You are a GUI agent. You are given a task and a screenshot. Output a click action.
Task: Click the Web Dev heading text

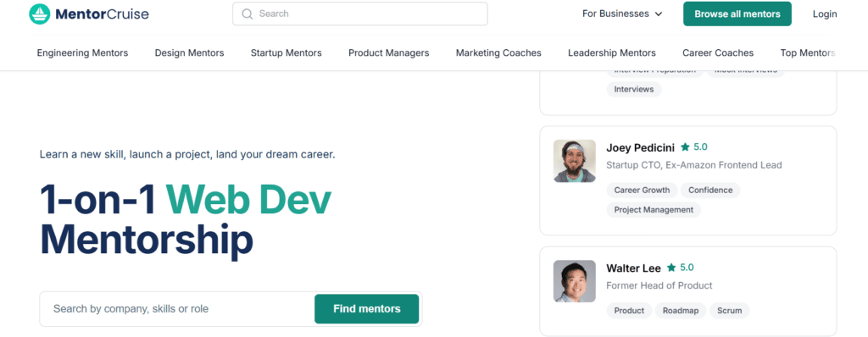coord(248,200)
